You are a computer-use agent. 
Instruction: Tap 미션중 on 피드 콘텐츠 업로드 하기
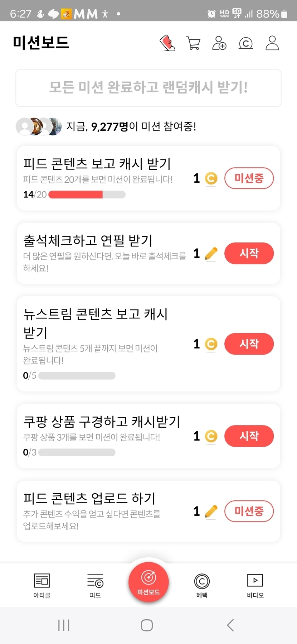pyautogui.click(x=249, y=511)
